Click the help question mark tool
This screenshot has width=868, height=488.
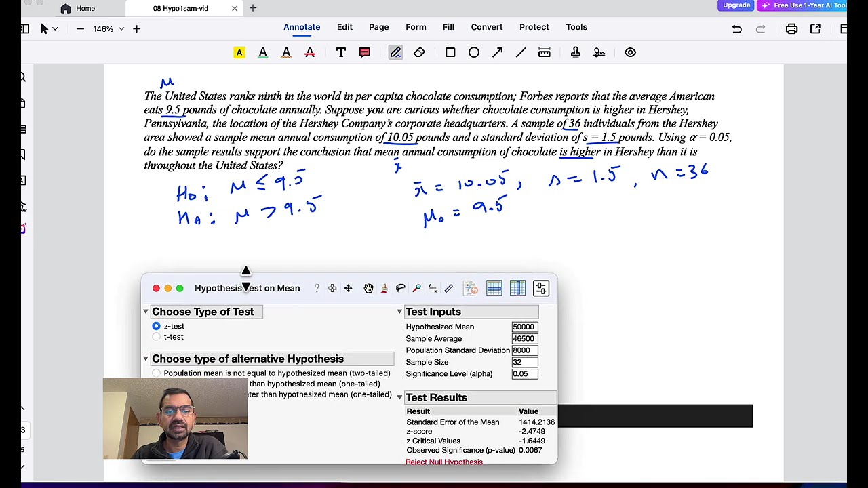tap(317, 288)
